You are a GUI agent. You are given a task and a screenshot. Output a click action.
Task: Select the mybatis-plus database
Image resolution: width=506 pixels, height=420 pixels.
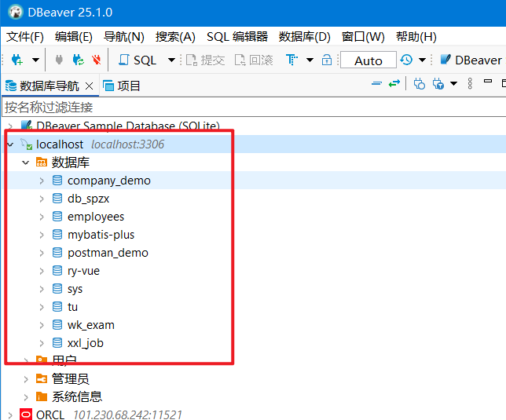click(x=101, y=235)
